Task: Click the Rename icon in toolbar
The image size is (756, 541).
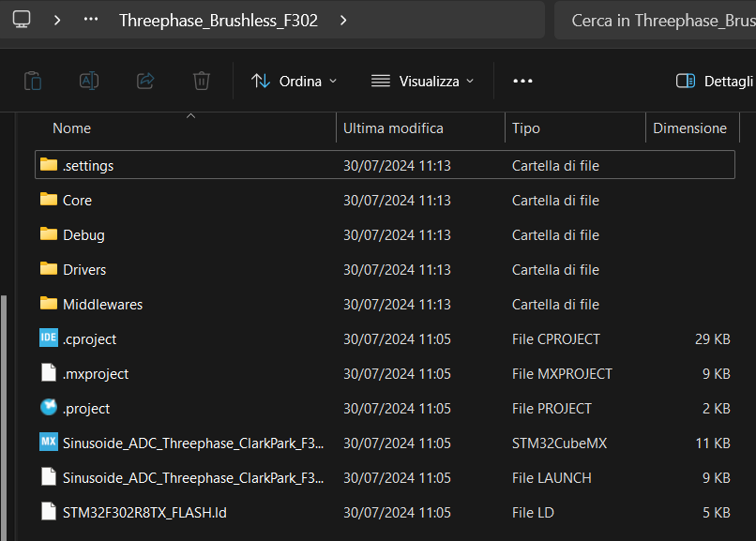Action: click(x=89, y=81)
